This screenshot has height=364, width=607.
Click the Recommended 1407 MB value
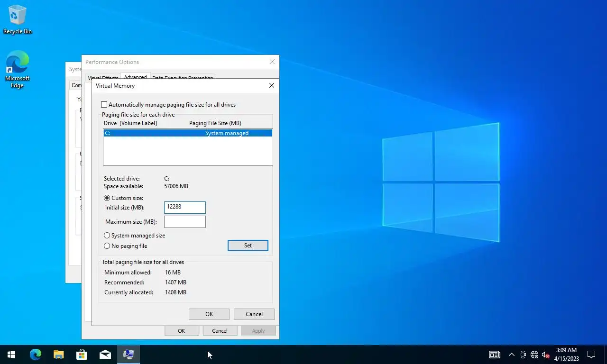pyautogui.click(x=175, y=282)
